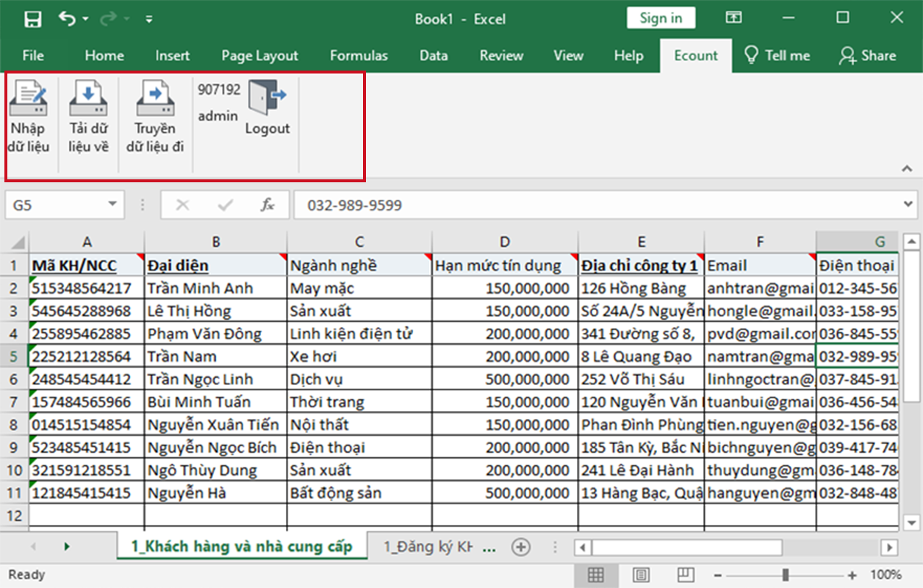
Task: Collapse the ribbon with the chevron
Action: pyautogui.click(x=907, y=168)
